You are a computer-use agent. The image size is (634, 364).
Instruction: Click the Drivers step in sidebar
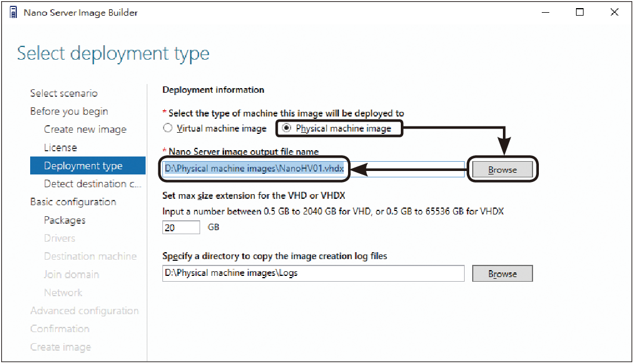(59, 238)
